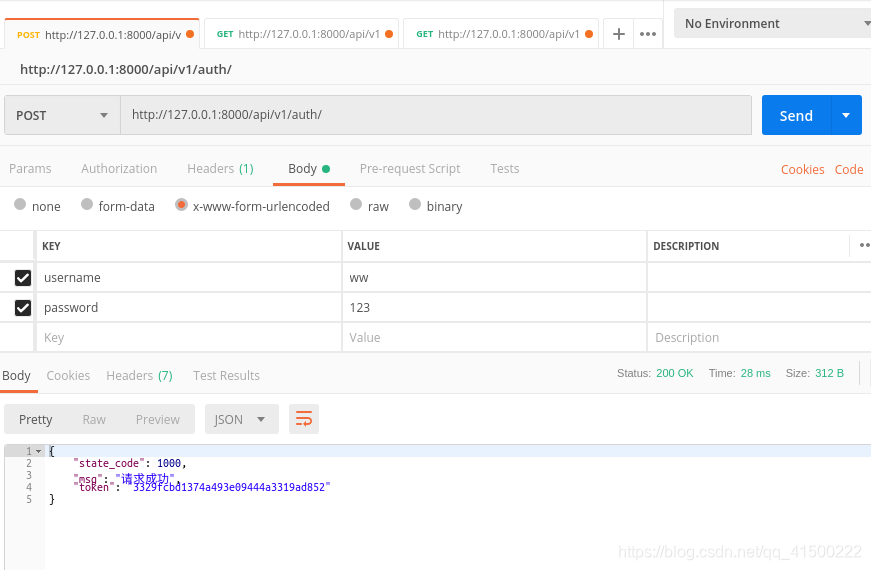The width and height of the screenshot is (871, 570).
Task: Click the empty Key placeholder field
Action: (x=189, y=338)
